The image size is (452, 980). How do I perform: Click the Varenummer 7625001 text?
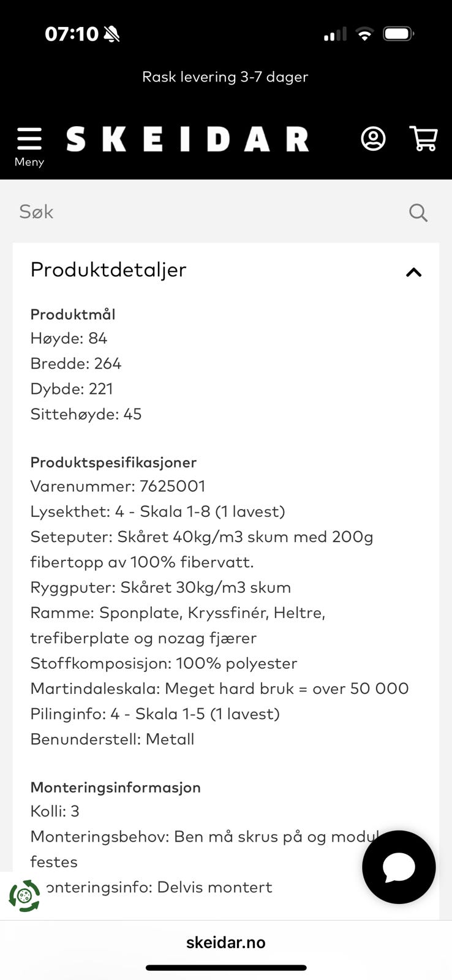pos(118,486)
